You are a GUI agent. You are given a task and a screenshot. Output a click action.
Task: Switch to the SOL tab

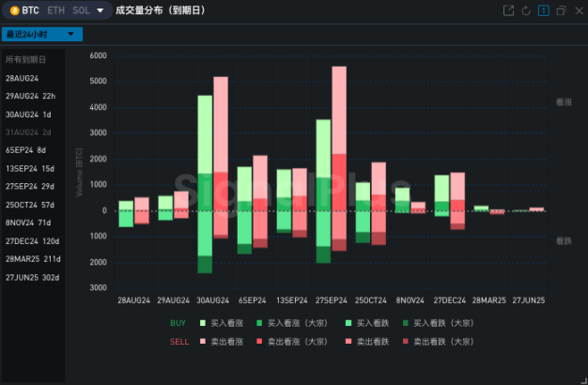[x=81, y=10]
